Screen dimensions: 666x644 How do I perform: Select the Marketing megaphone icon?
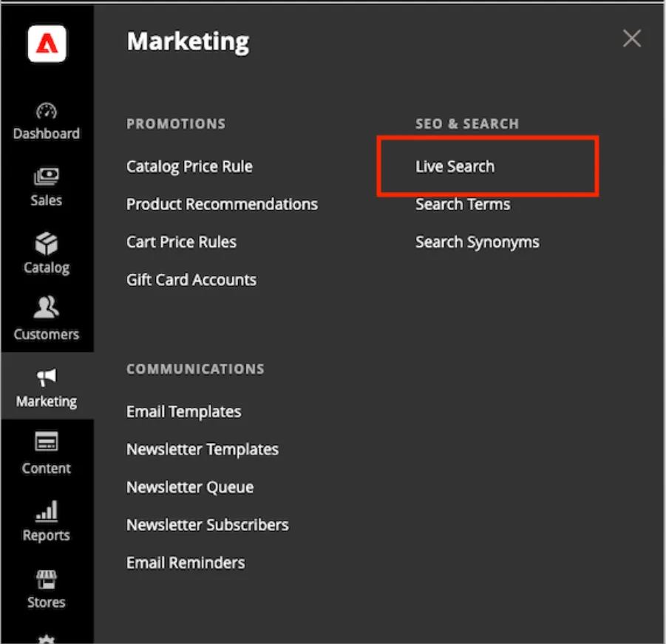(x=47, y=377)
